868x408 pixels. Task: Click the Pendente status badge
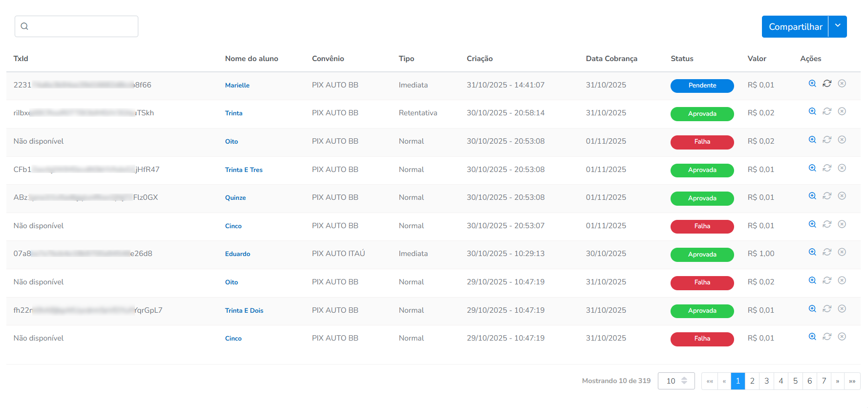[702, 86]
